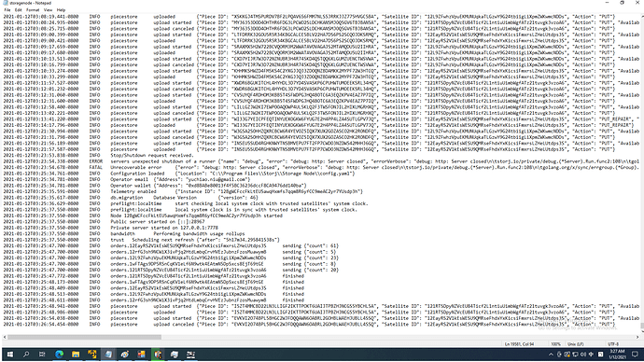Click the "db.migration Database Version" line
This screenshot has width=644, height=362.
coord(131,198)
